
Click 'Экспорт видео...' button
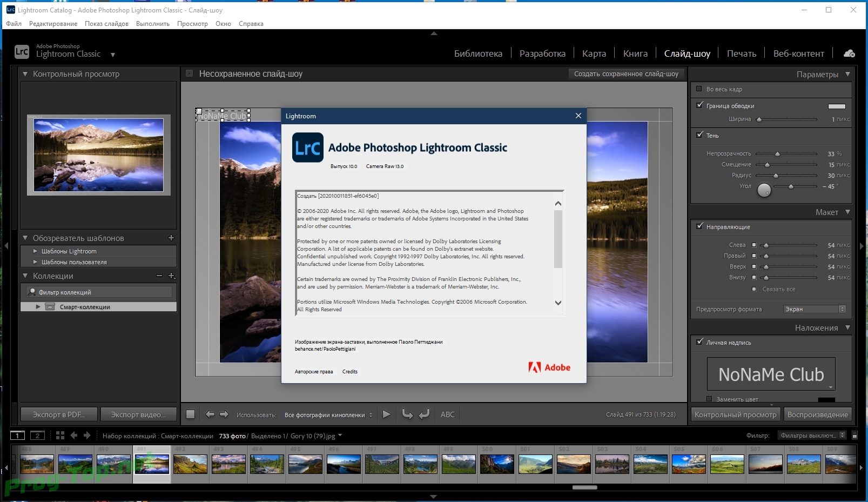tap(138, 414)
